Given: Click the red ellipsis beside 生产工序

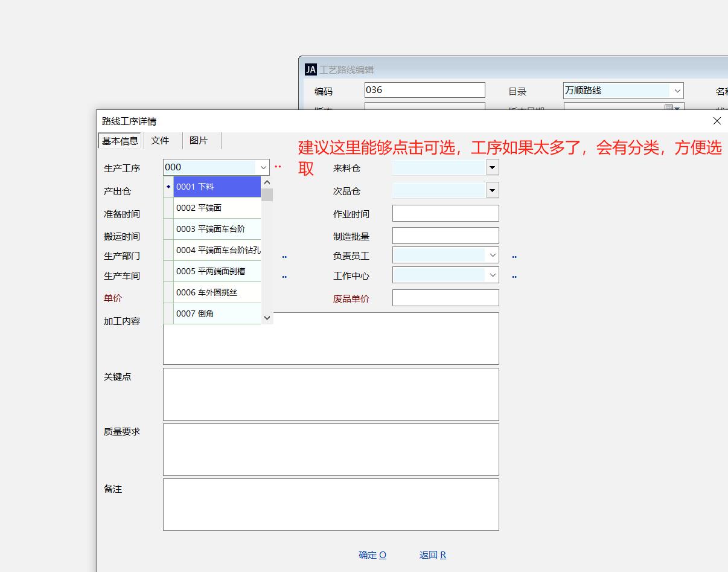Looking at the screenshot, I should (278, 167).
